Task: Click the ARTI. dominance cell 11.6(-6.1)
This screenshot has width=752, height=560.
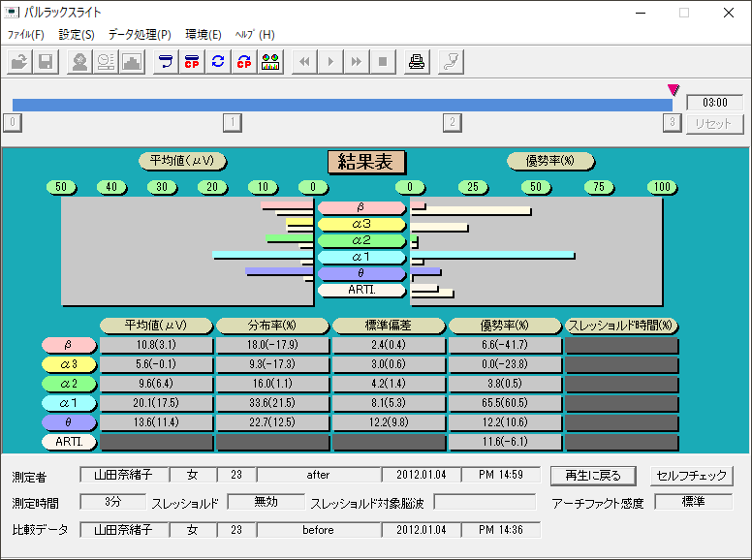Action: tap(505, 442)
